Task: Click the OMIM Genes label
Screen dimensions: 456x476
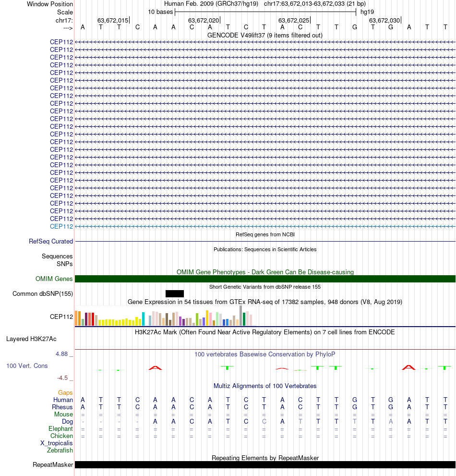Action: pyautogui.click(x=54, y=279)
